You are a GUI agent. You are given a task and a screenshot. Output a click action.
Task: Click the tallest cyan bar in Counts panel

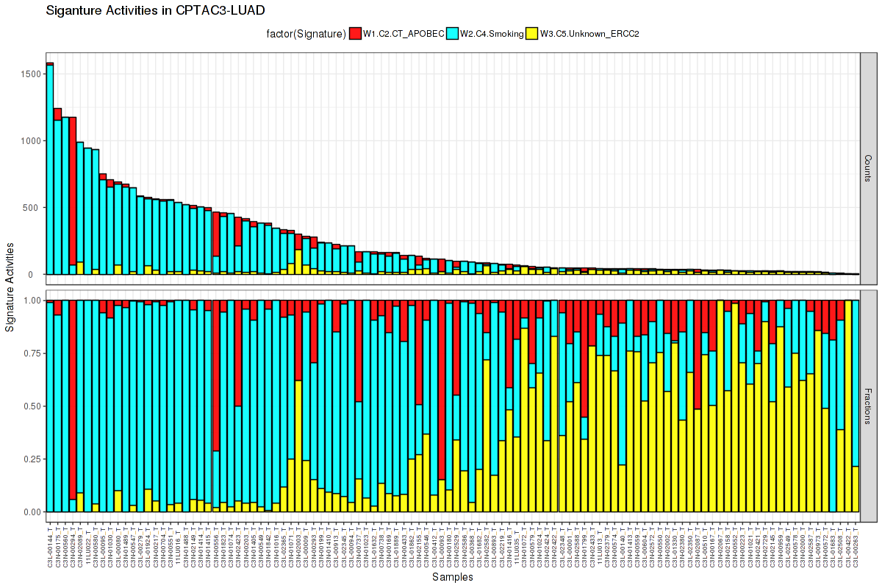point(50,169)
